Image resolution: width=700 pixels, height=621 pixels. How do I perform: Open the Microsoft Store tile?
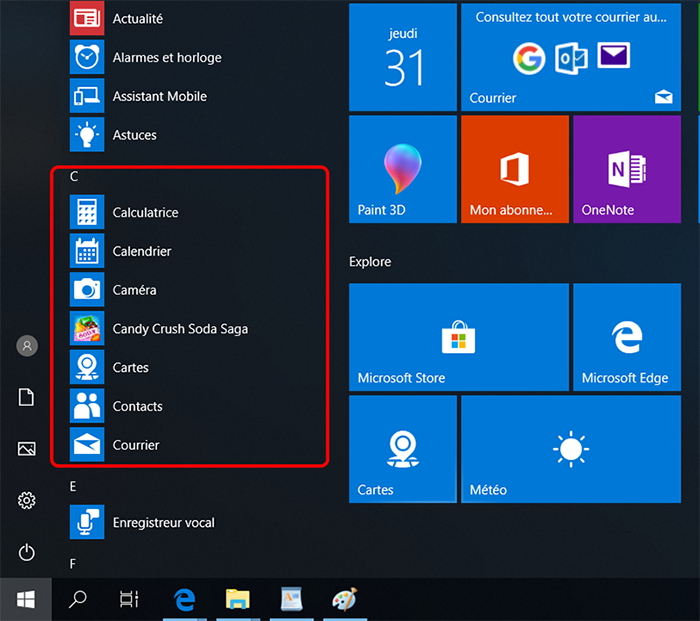(459, 337)
